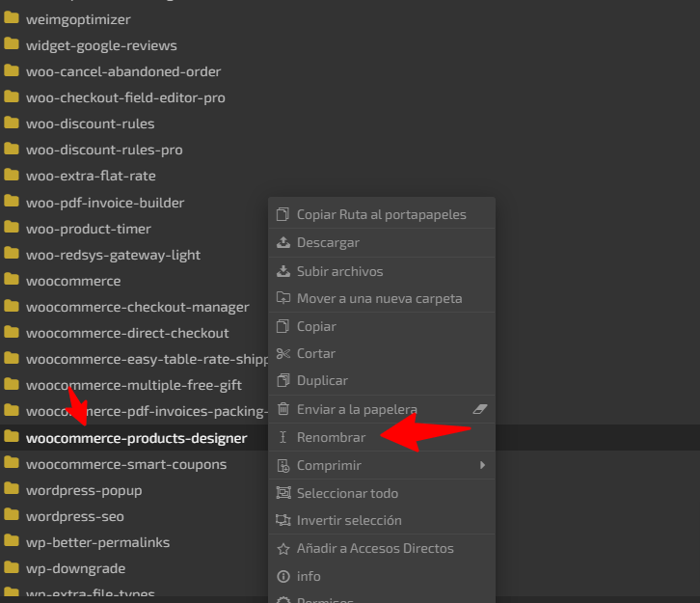Click the Seleccionar todo icon
The width and height of the screenshot is (700, 603).
coord(283,493)
